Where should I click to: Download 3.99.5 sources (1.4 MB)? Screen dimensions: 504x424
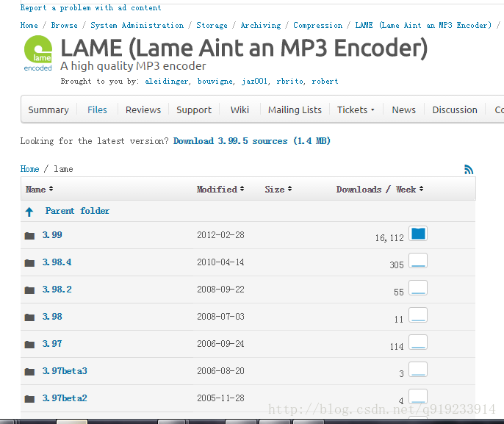[252, 141]
